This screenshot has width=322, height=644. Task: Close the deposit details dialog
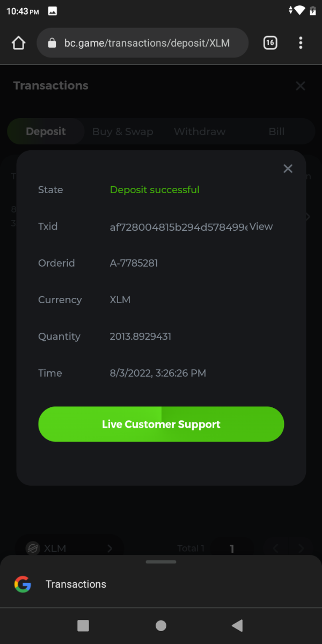coord(288,169)
